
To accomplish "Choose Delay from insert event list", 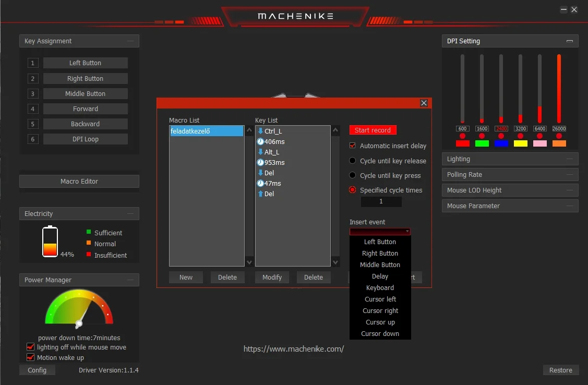I will click(x=380, y=276).
